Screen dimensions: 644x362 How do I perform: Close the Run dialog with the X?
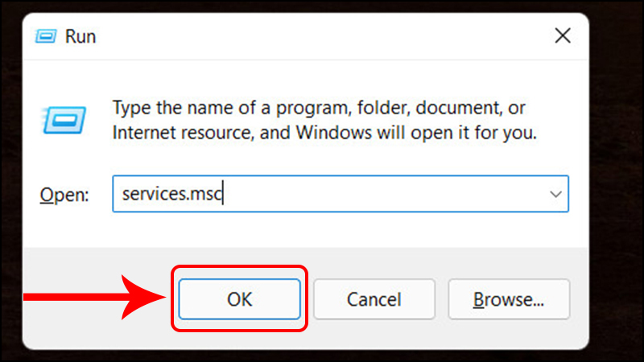[563, 35]
